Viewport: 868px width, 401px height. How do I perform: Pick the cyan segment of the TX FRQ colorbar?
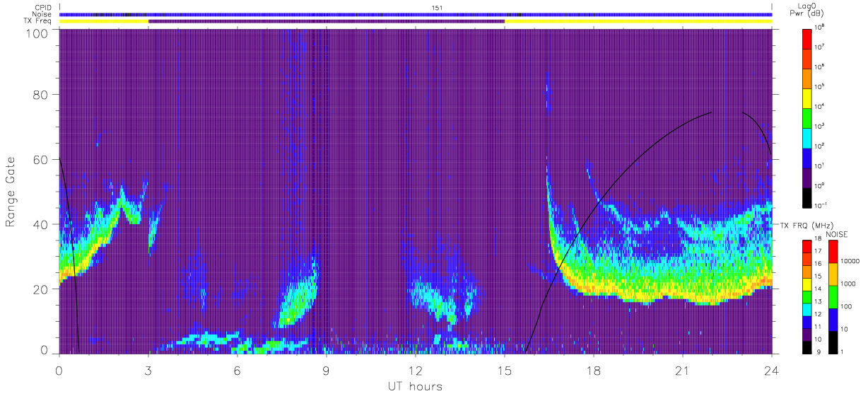[x=807, y=308]
